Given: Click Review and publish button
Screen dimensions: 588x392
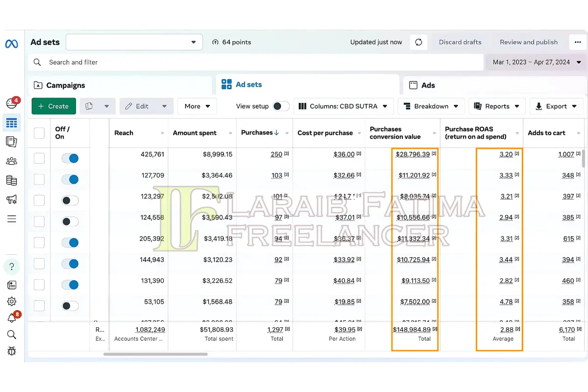Looking at the screenshot, I should [x=528, y=42].
